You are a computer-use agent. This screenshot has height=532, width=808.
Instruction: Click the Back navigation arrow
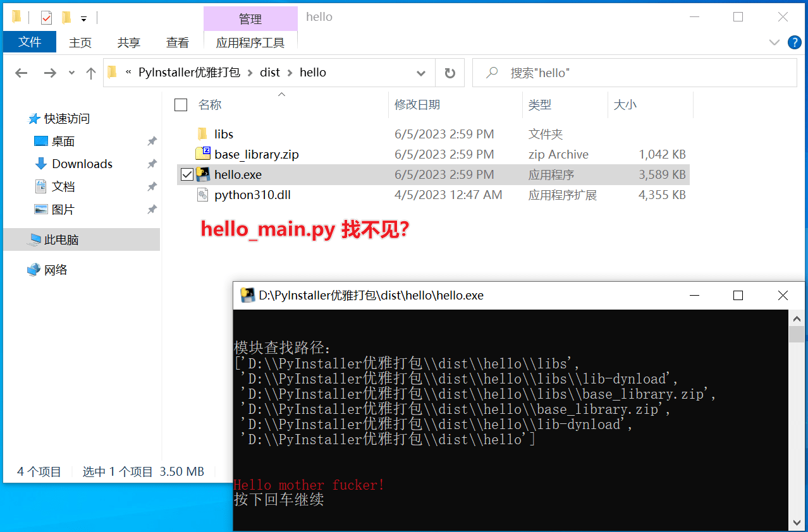pyautogui.click(x=21, y=73)
